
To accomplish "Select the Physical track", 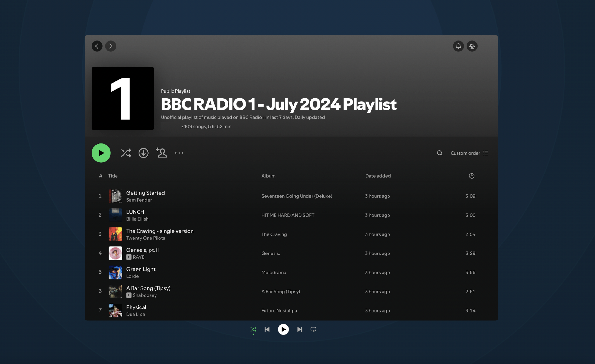I will (136, 307).
